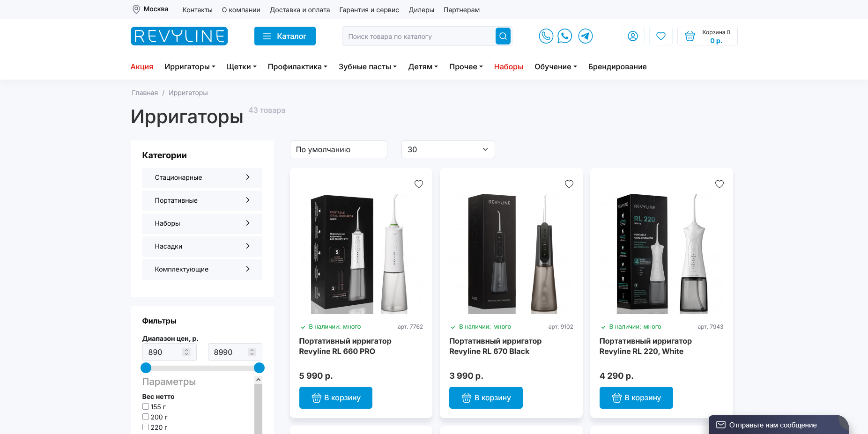Click the hamburger icon on Каталог button
Screen dimensions: 868x434
[x=267, y=36]
